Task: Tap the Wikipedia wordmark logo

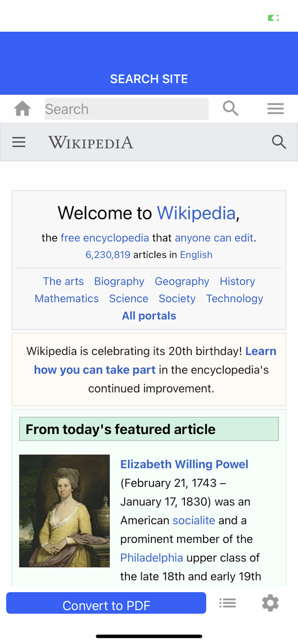Action: (x=91, y=142)
